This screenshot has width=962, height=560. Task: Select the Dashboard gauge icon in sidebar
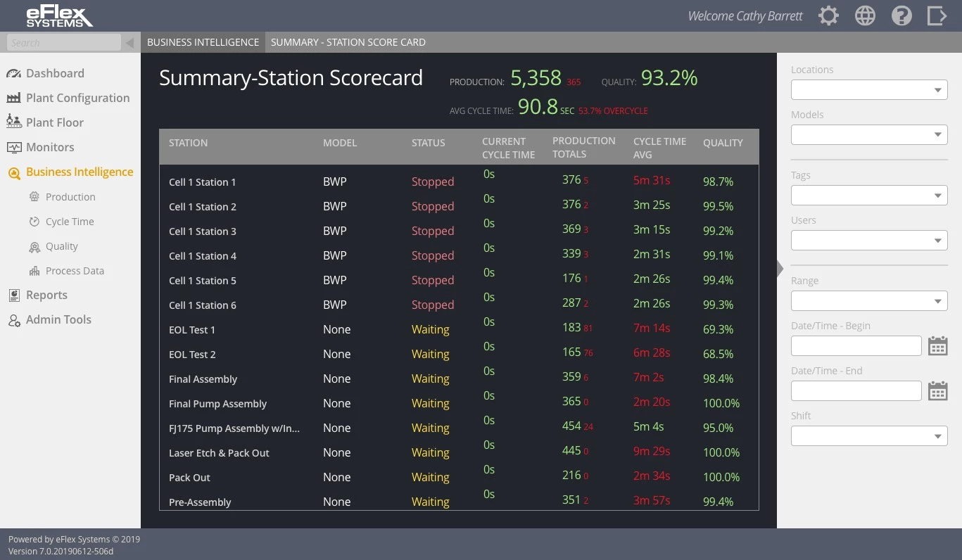14,73
